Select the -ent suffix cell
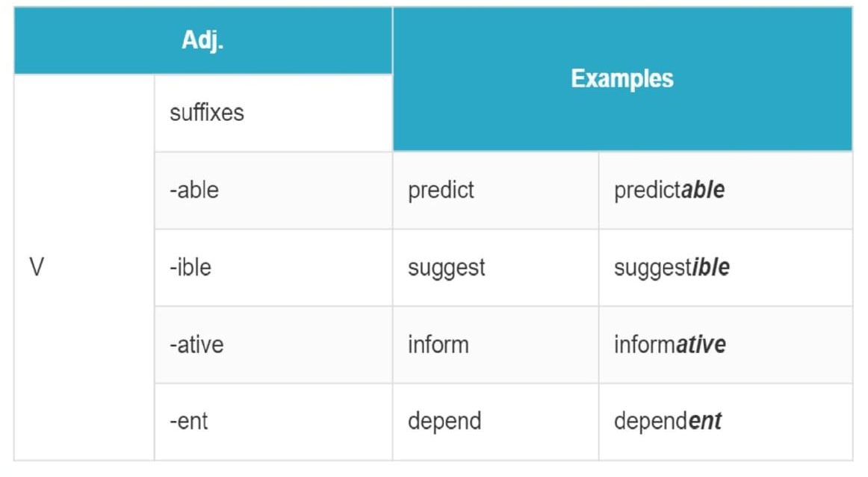 click(x=273, y=422)
